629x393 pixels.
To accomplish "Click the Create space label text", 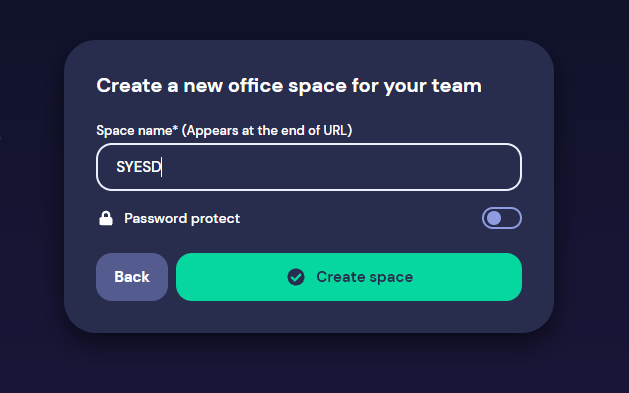I will click(365, 277).
